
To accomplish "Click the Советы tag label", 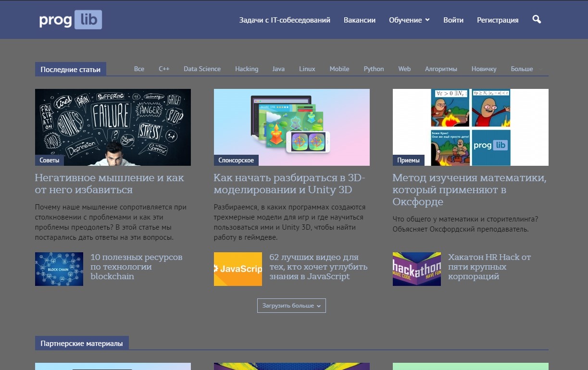I will pyautogui.click(x=50, y=160).
